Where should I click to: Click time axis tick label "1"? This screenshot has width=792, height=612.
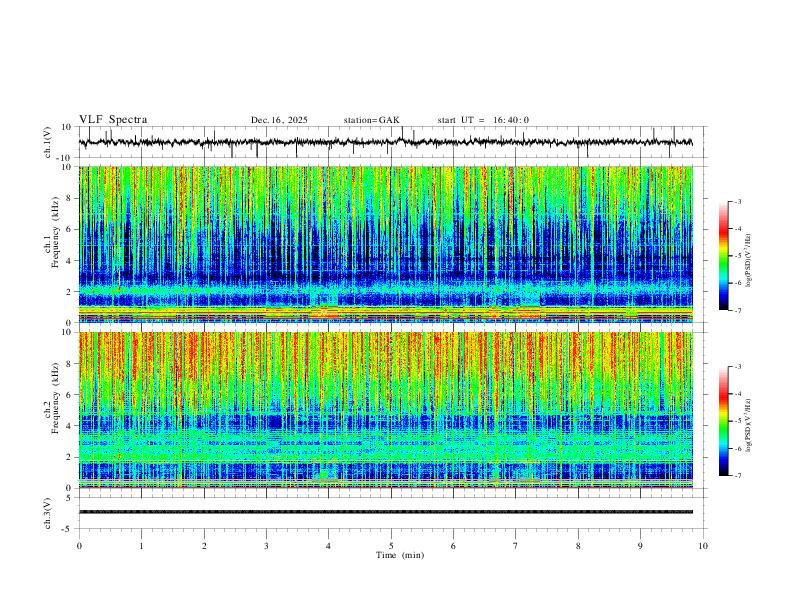(x=141, y=546)
